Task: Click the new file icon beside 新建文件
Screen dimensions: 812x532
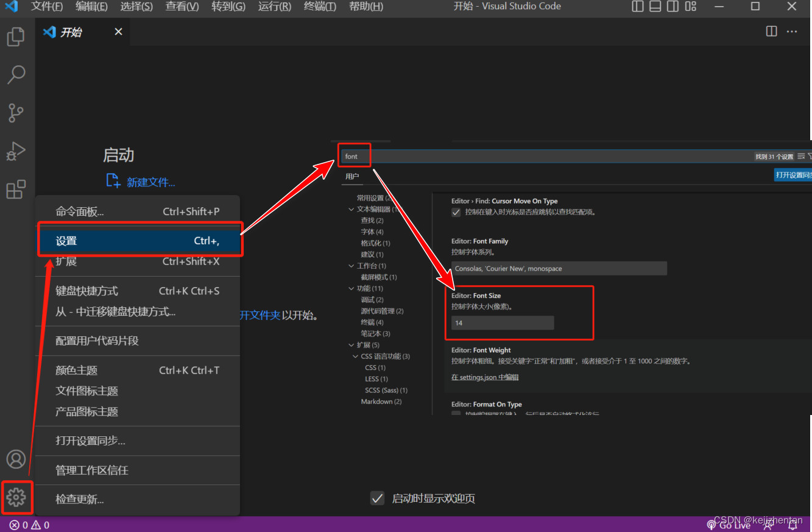Action: 113,180
